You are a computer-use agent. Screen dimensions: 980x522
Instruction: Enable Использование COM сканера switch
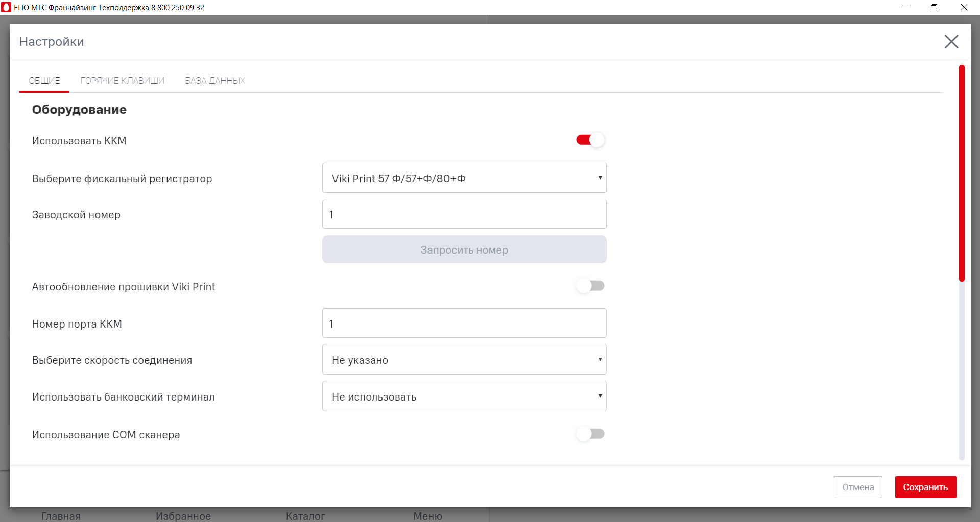(590, 434)
